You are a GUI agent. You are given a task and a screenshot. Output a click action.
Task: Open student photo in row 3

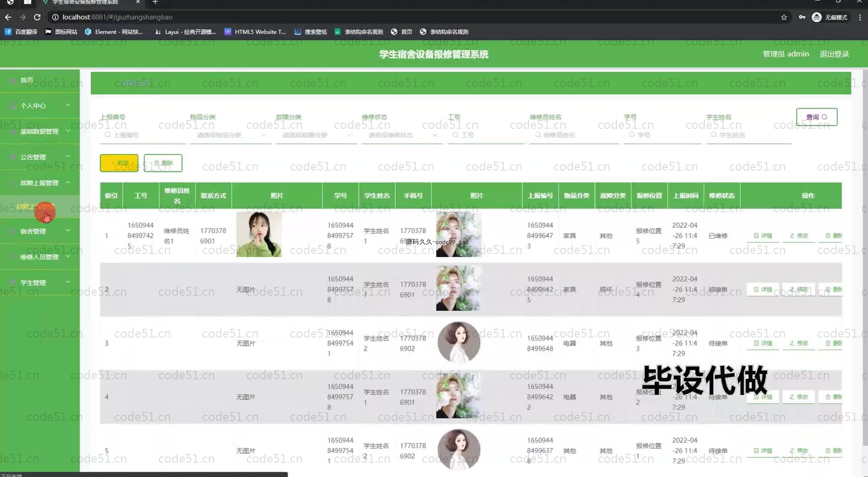pyautogui.click(x=459, y=342)
